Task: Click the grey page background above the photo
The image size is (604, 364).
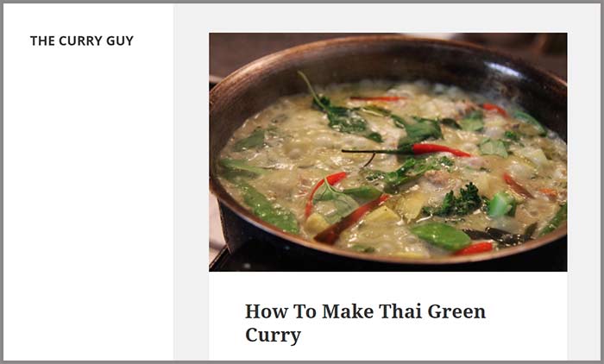Action: coord(387,18)
